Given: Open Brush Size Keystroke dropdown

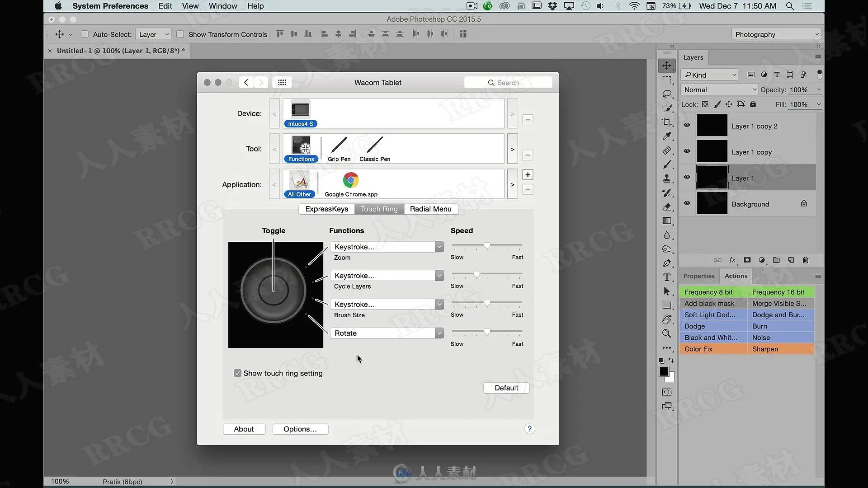Looking at the screenshot, I should [x=387, y=304].
